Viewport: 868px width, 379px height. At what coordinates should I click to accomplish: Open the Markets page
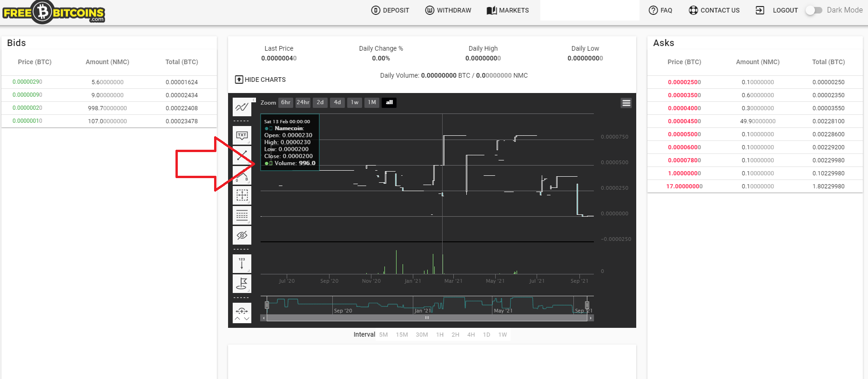[508, 10]
